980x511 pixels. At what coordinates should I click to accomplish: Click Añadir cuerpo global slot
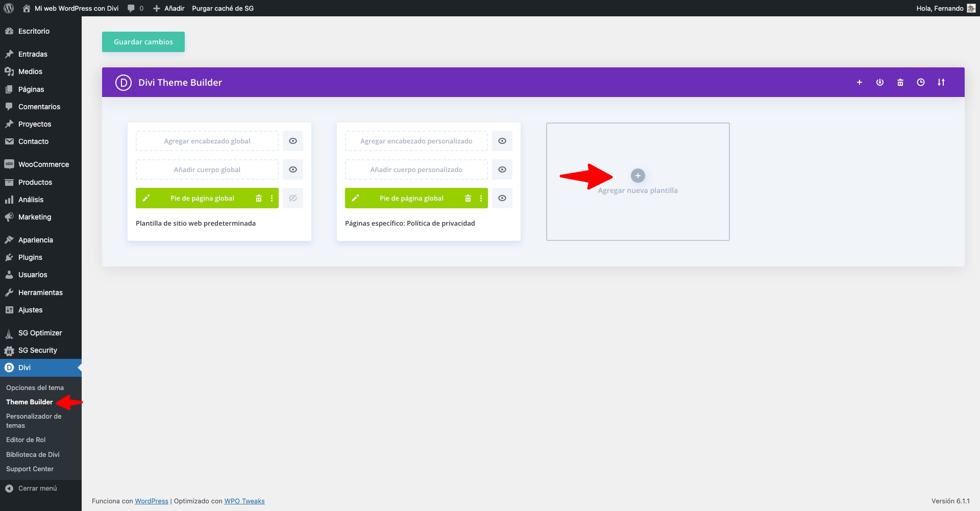[207, 169]
